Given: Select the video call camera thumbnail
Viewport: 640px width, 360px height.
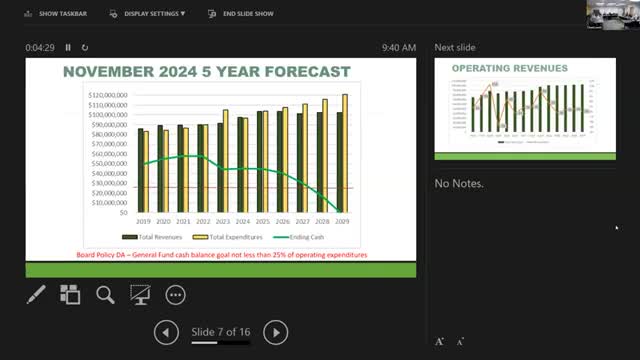Looking at the screenshot, I should pyautogui.click(x=613, y=15).
